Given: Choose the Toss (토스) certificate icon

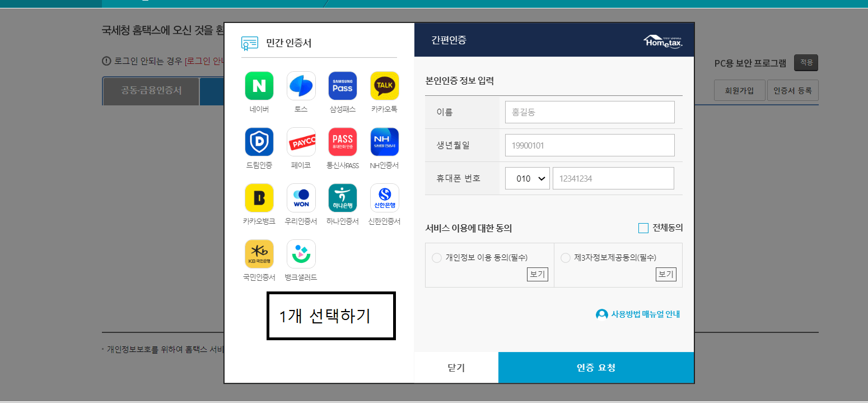Looking at the screenshot, I should [301, 86].
